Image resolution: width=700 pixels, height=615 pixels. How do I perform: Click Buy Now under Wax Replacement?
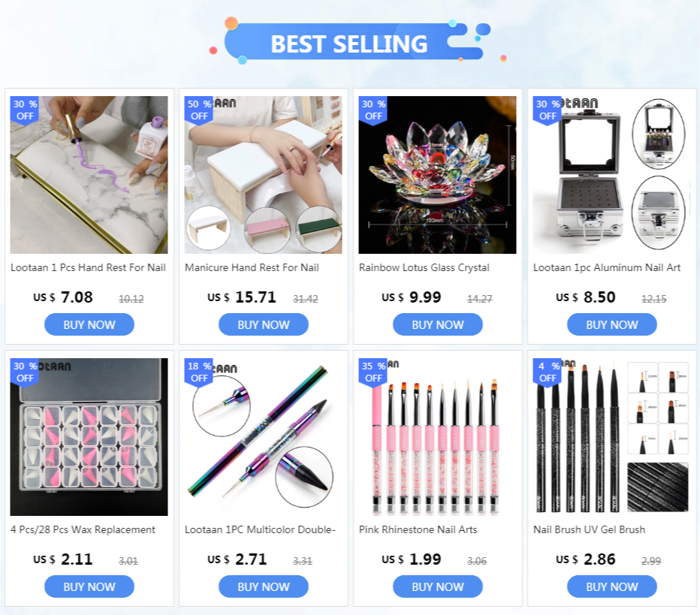(89, 586)
